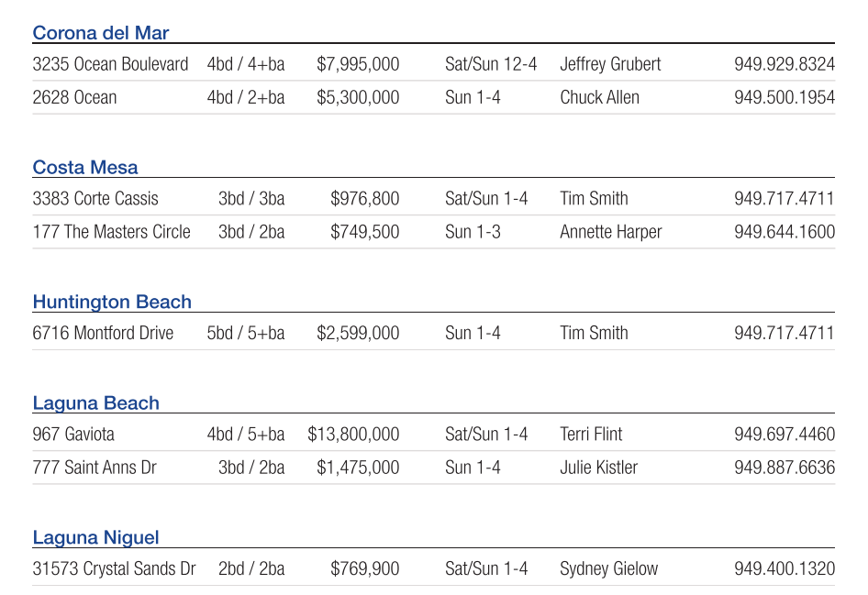Viewport: 868px width, 595px height.
Task: Click agent Julie Kistler's name
Action: (x=598, y=468)
